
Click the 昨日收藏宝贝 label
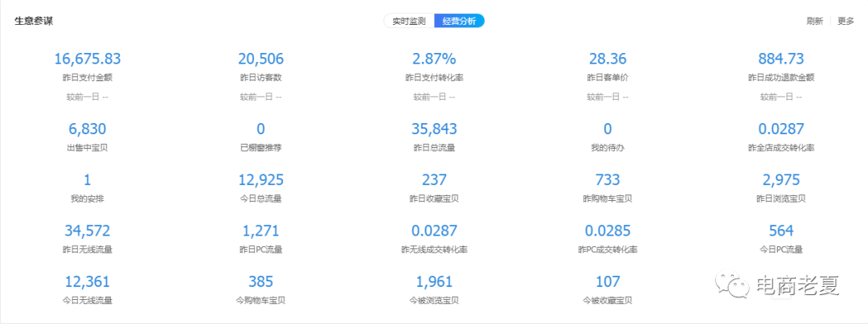(434, 199)
